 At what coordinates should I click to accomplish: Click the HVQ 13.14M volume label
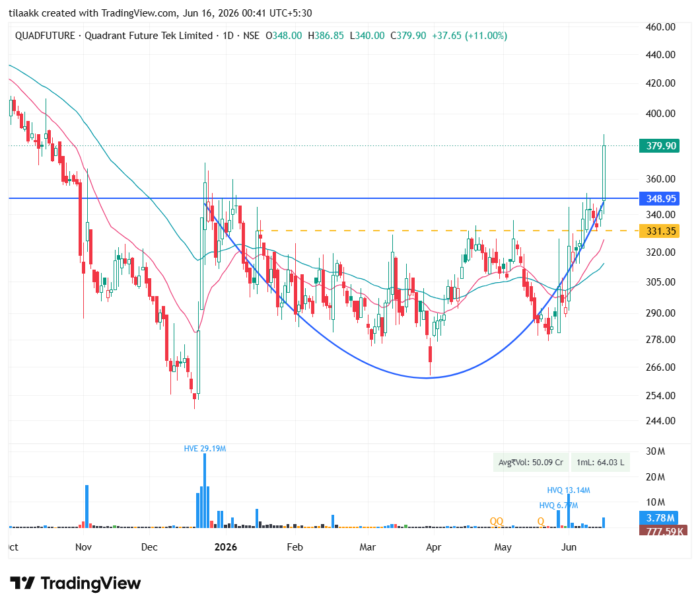tap(569, 490)
